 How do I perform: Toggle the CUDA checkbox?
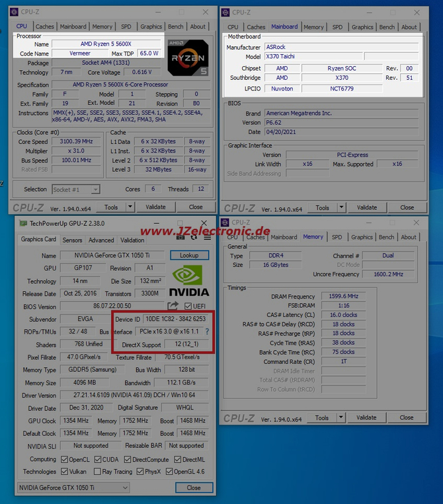pos(98,459)
